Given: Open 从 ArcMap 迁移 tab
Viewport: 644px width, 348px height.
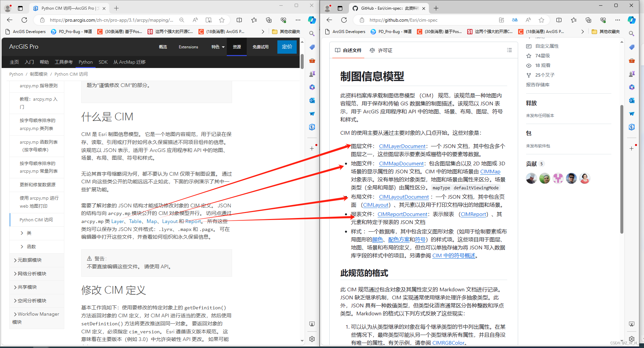Looking at the screenshot, I should coord(129,62).
